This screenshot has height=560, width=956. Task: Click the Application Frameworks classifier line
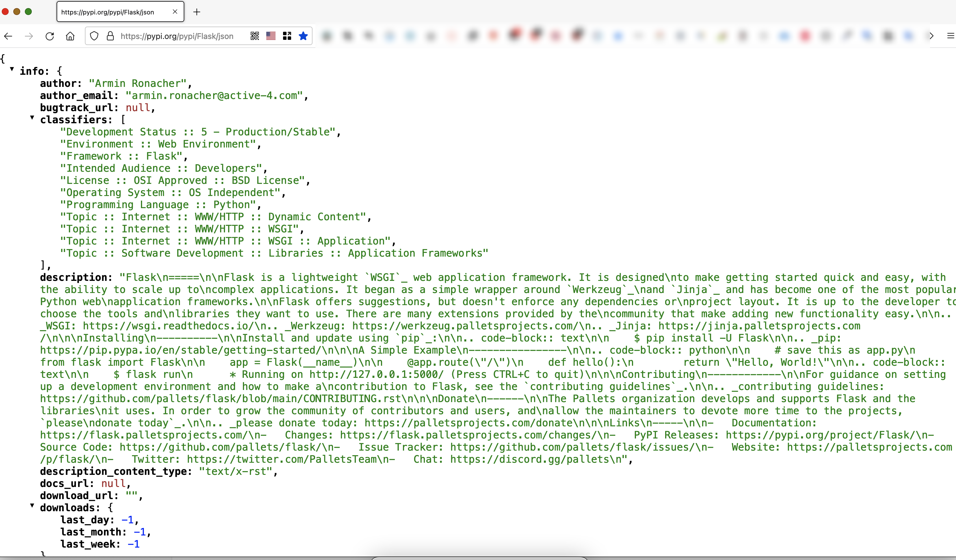point(274,253)
